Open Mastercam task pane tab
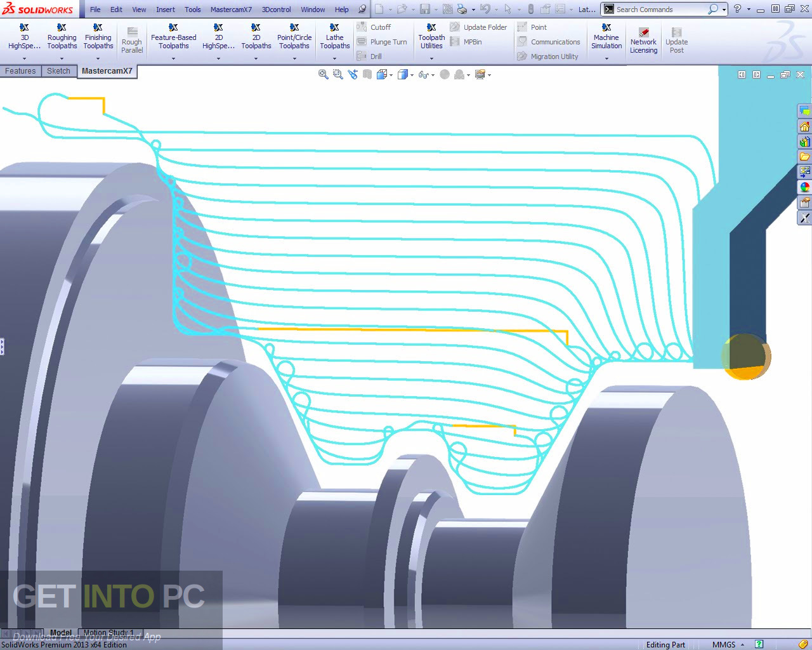Image resolution: width=812 pixels, height=650 pixels. point(804,218)
